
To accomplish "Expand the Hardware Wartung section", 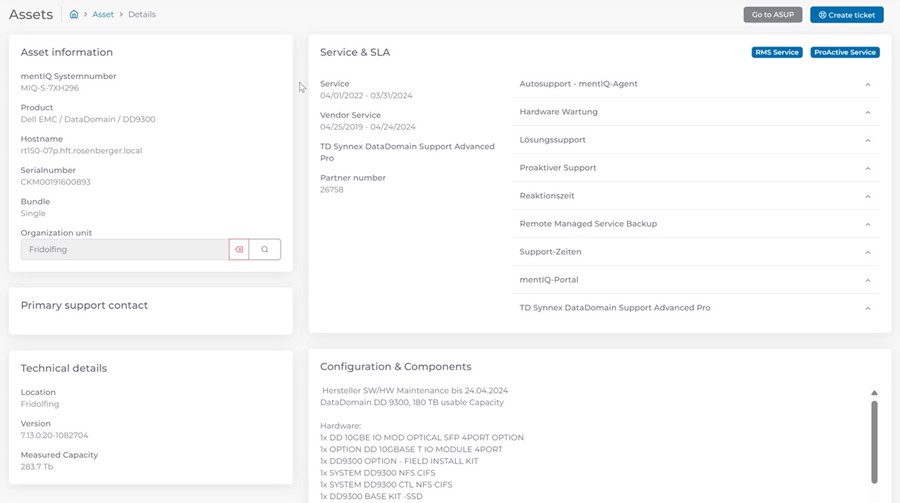I will 867,112.
